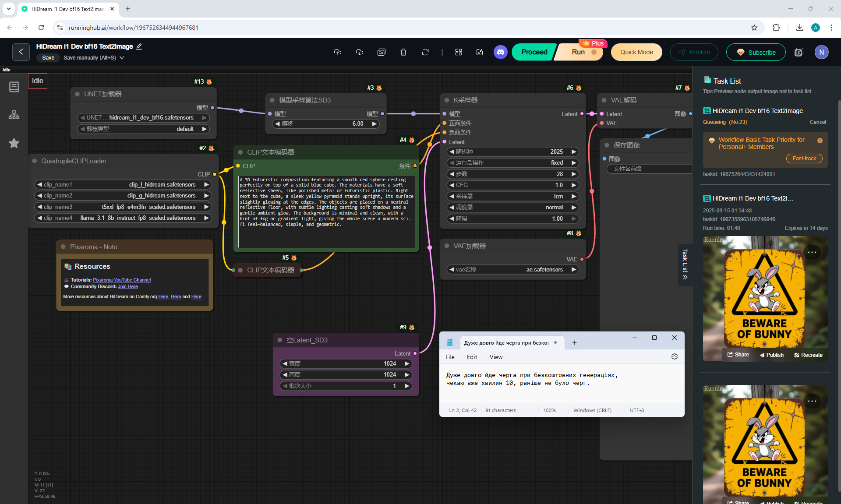Click the cloud upload icon
Viewport: 841px width, 504px height.
coord(338,52)
